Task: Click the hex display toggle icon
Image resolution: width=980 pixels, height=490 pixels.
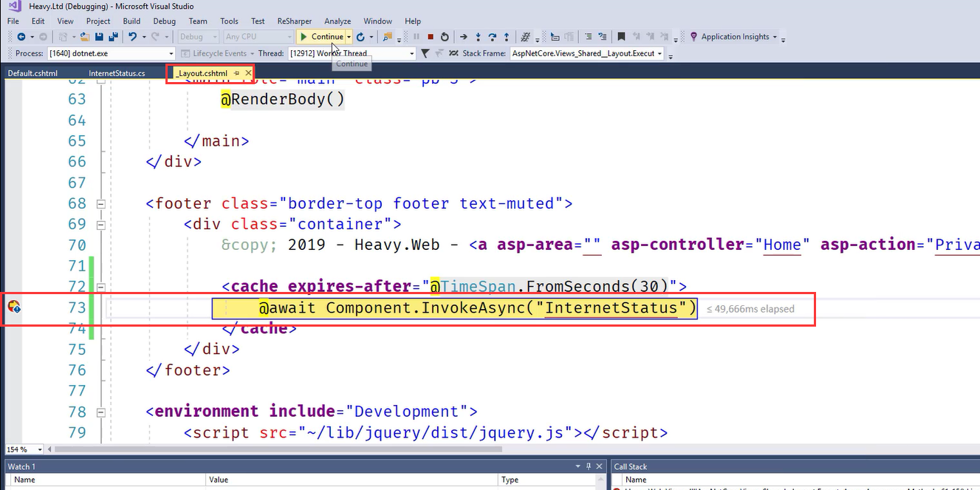Action: point(526,37)
